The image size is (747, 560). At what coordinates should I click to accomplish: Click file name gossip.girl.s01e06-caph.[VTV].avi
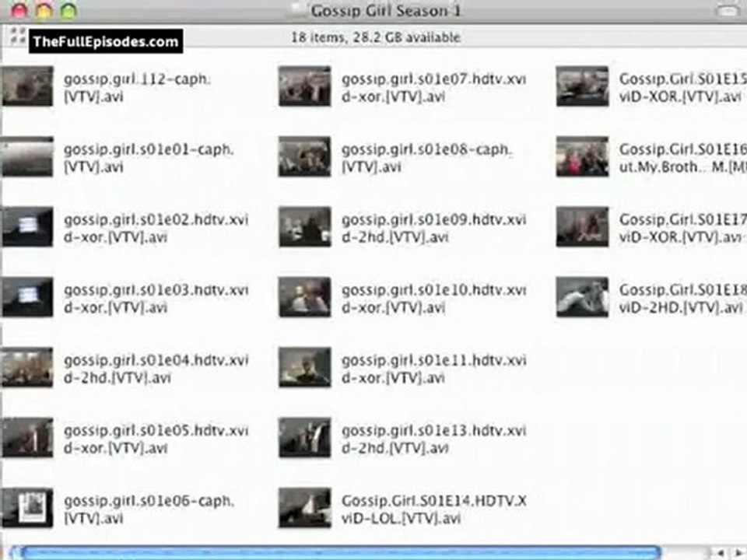tap(149, 509)
